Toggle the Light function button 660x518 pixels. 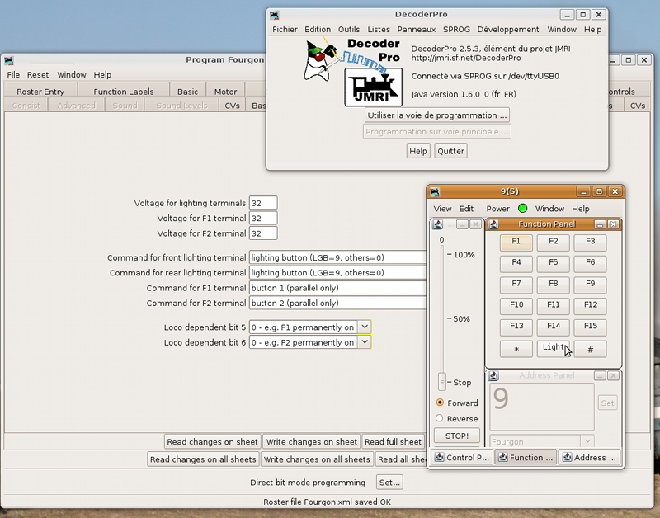553,348
